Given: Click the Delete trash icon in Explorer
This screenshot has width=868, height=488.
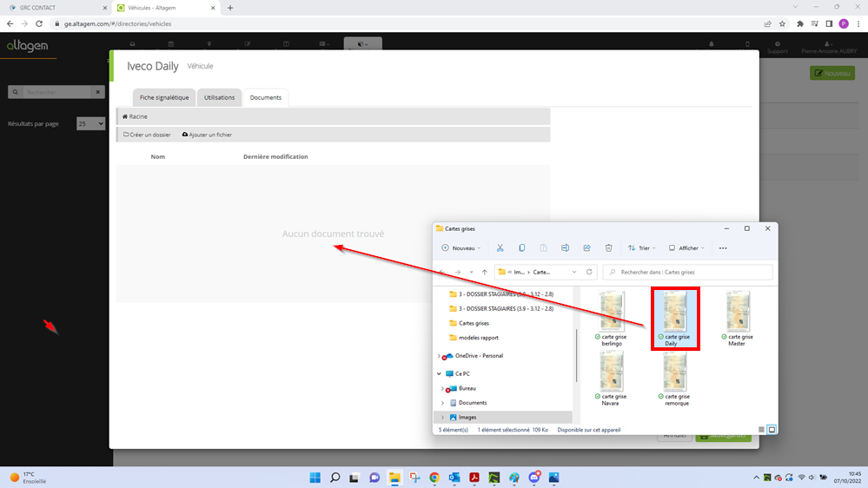Looking at the screenshot, I should tap(608, 247).
